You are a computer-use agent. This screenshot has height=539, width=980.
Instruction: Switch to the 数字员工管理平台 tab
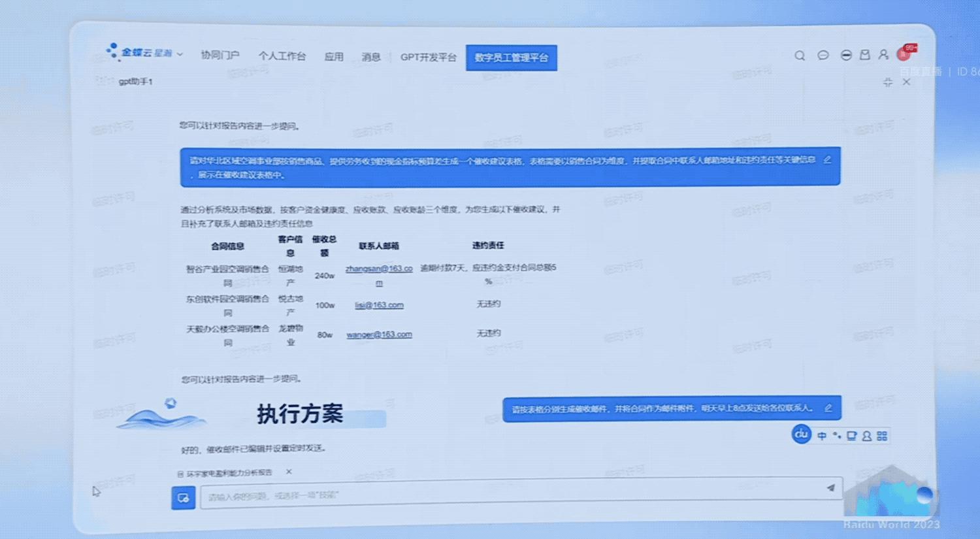coord(512,57)
